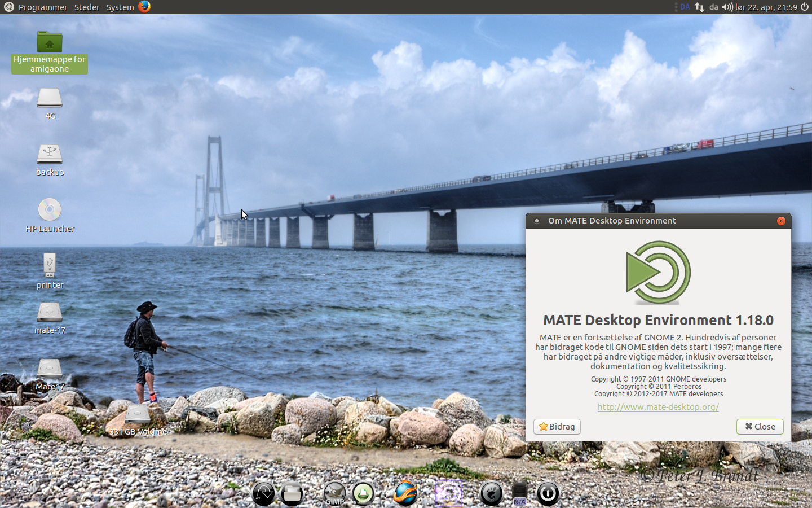Select the 331 GB Volume drive
This screenshot has width=812, height=508.
(x=138, y=415)
